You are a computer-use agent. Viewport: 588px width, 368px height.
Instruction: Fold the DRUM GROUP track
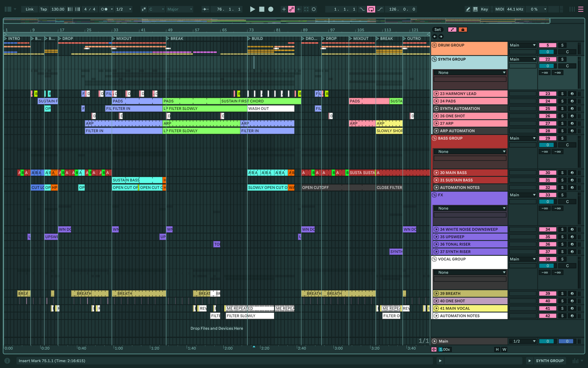(x=434, y=45)
